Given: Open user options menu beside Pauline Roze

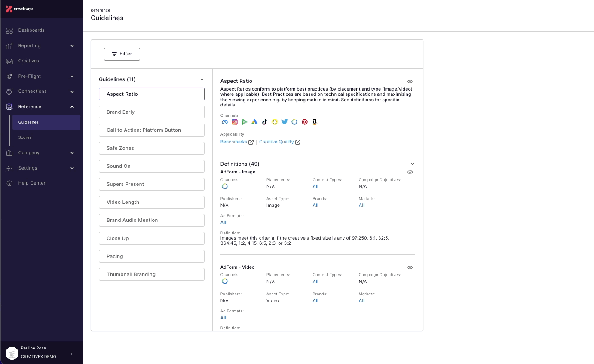Looking at the screenshot, I should (71, 353).
